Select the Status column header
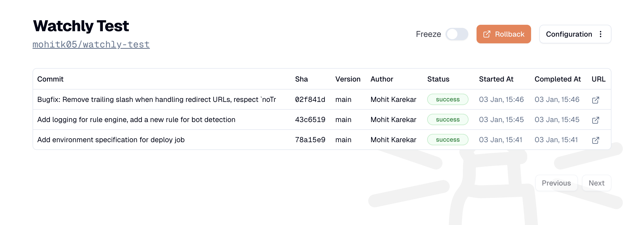The width and height of the screenshot is (644, 225). pyautogui.click(x=438, y=79)
